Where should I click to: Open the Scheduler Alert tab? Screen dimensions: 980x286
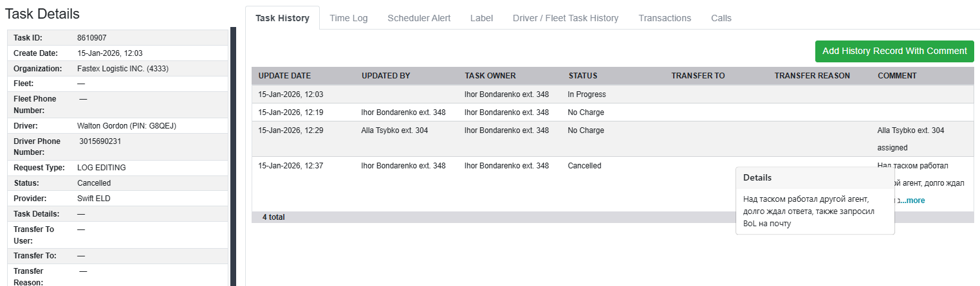[x=419, y=18]
